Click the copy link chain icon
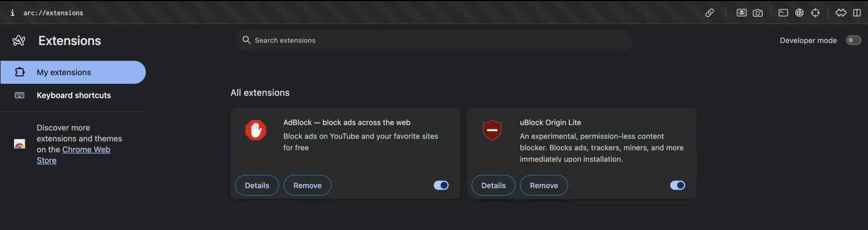 pyautogui.click(x=709, y=13)
